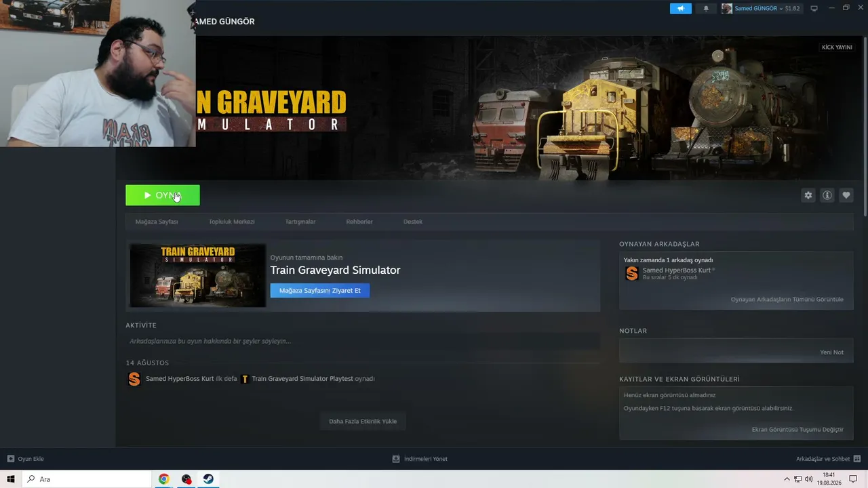Image resolution: width=868 pixels, height=488 pixels.
Task: Open the Steam announcements megaphone button
Action: point(681,9)
